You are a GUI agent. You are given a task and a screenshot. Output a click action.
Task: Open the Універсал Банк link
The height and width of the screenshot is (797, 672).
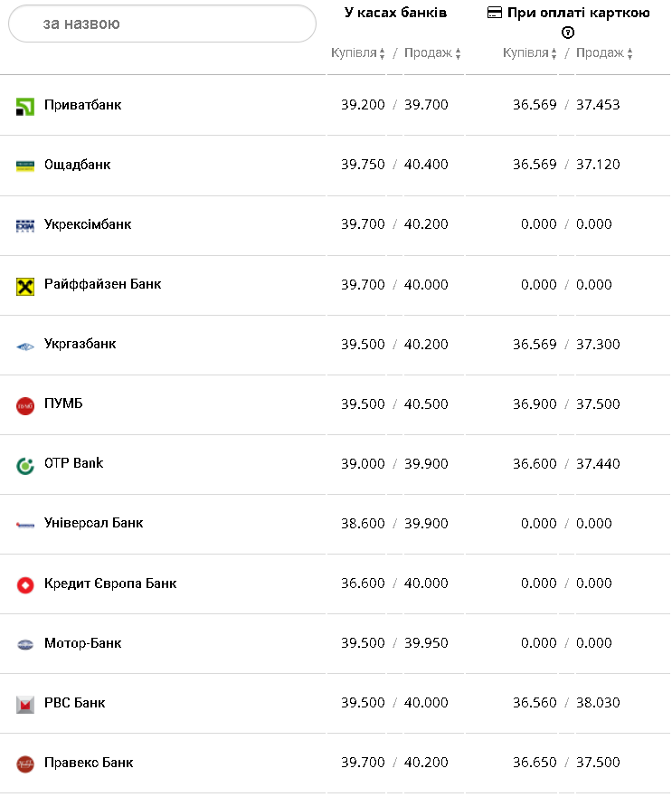click(x=93, y=523)
